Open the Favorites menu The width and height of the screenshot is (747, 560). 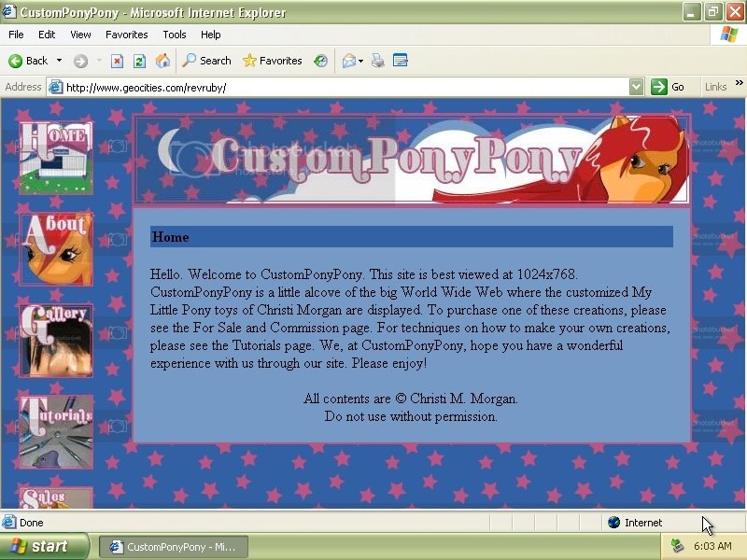coord(127,35)
